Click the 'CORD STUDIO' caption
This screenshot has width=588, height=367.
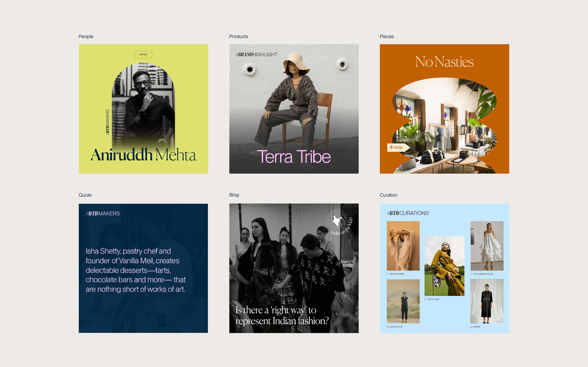click(x=396, y=327)
